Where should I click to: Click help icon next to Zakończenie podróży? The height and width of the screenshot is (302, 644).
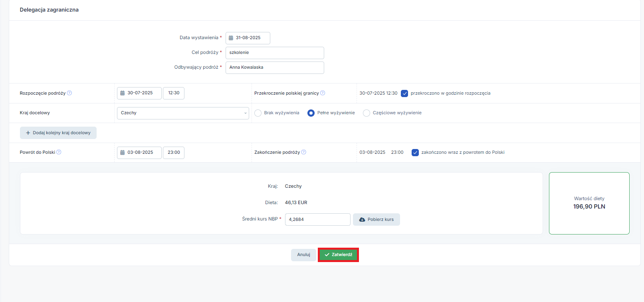(x=303, y=152)
